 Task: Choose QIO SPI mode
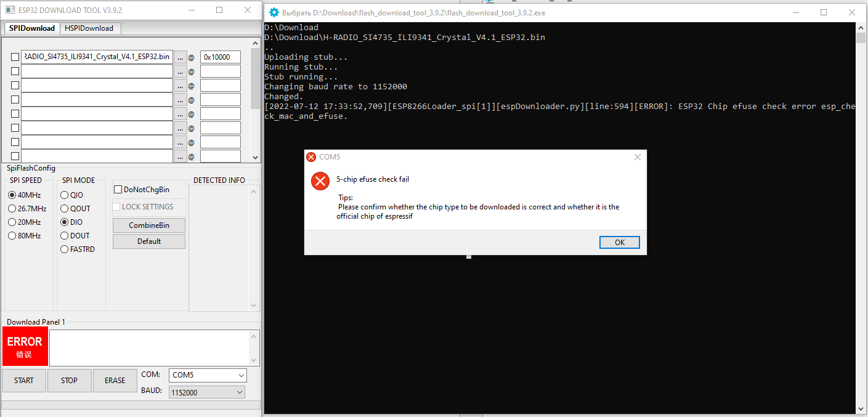[x=65, y=195]
